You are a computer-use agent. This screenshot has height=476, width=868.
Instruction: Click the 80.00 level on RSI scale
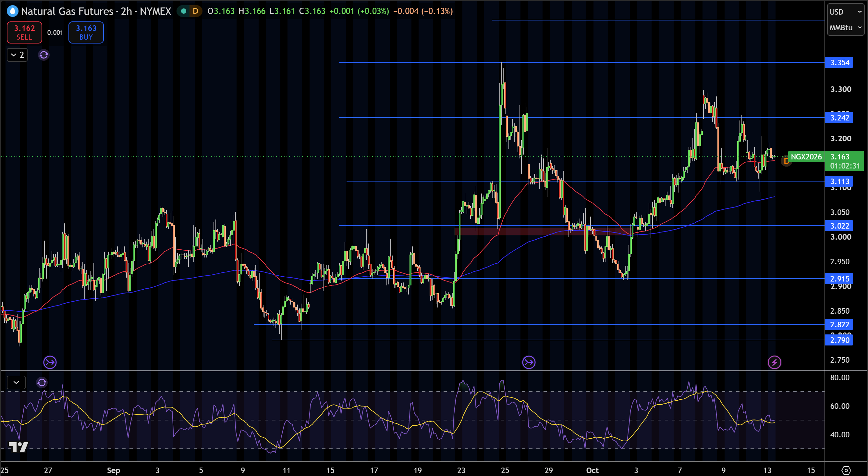pos(840,378)
